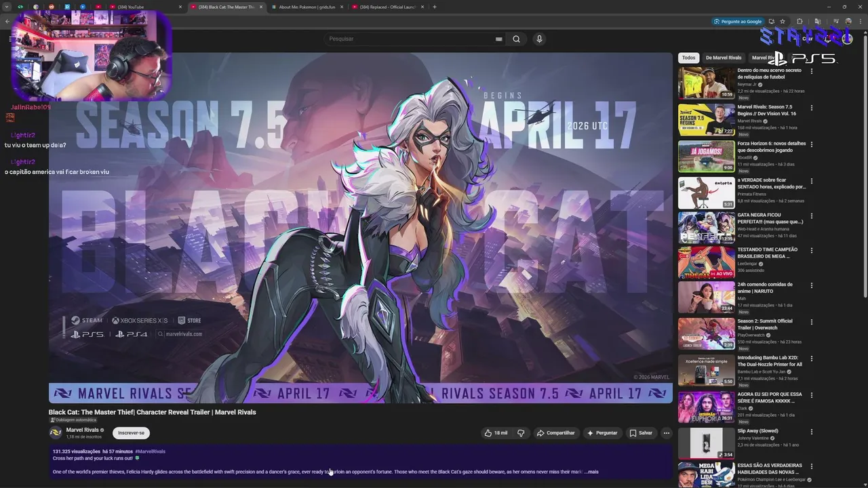Open Season 2: Summit Overwatch trailer title
Image resolution: width=868 pixels, height=488 pixels.
coord(765,325)
